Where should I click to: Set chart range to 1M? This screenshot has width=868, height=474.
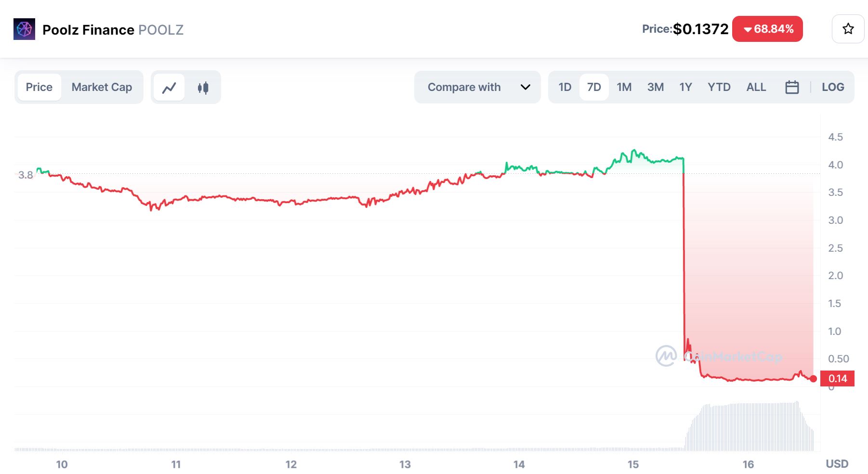pyautogui.click(x=624, y=87)
